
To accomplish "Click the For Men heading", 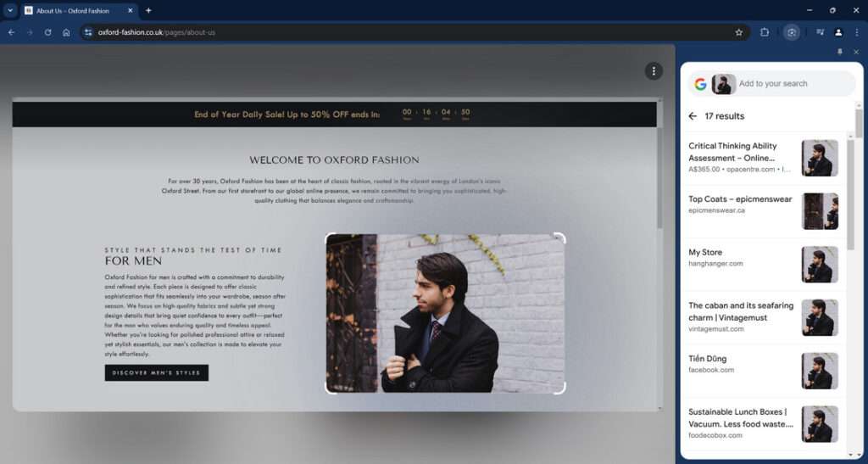I will [133, 260].
